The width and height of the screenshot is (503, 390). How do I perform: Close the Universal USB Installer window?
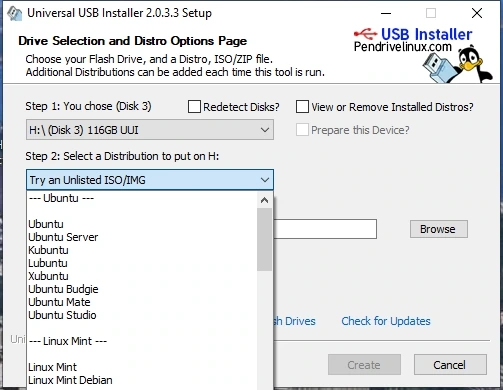pos(477,13)
